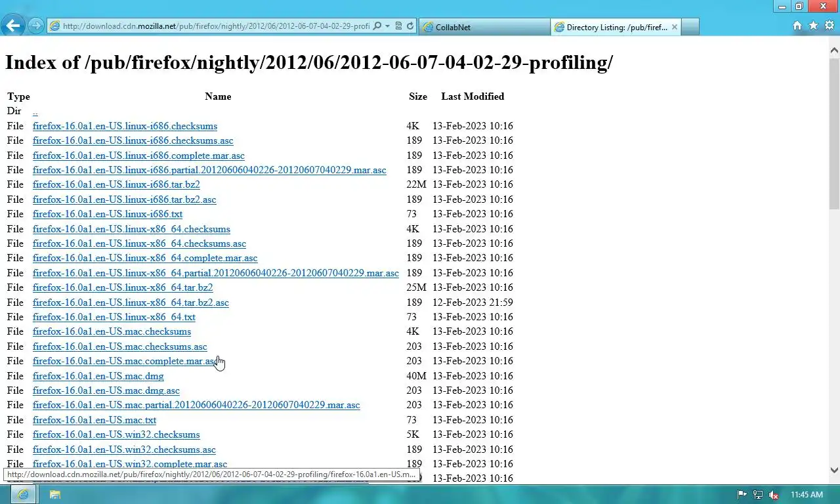840x504 pixels.
Task: Open a new blank tab
Action: click(x=690, y=27)
